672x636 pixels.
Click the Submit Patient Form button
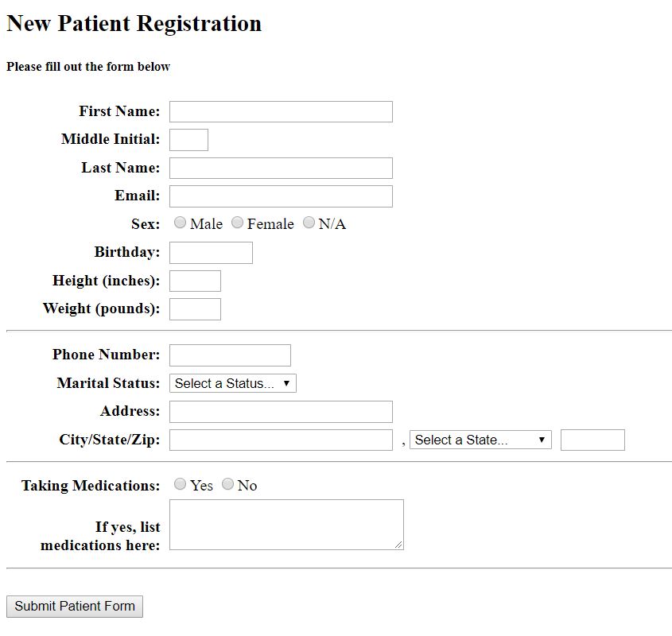(75, 607)
